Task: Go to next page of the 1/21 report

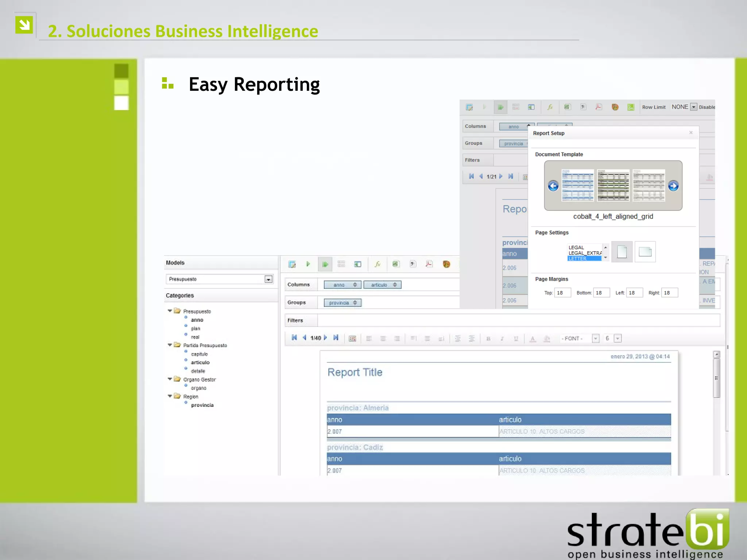Action: tap(500, 176)
